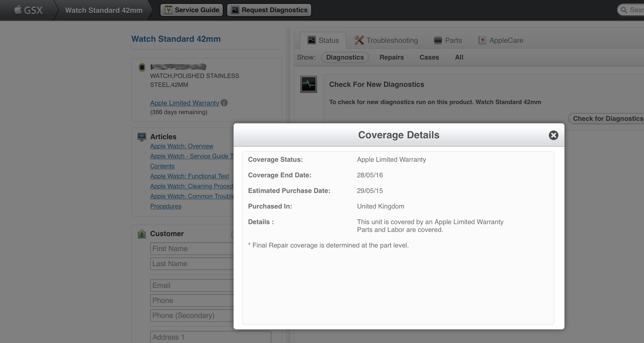Focus the First Name field

click(x=192, y=249)
